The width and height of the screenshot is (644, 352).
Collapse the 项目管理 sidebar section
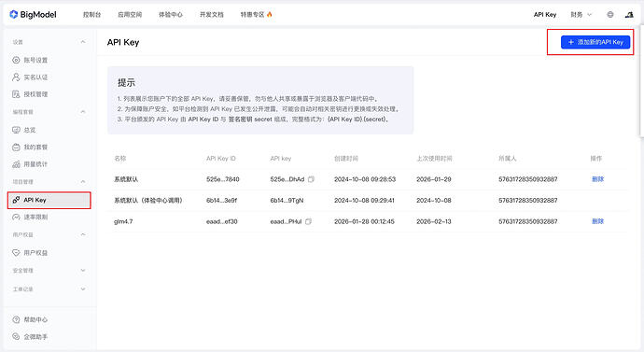pyautogui.click(x=83, y=181)
